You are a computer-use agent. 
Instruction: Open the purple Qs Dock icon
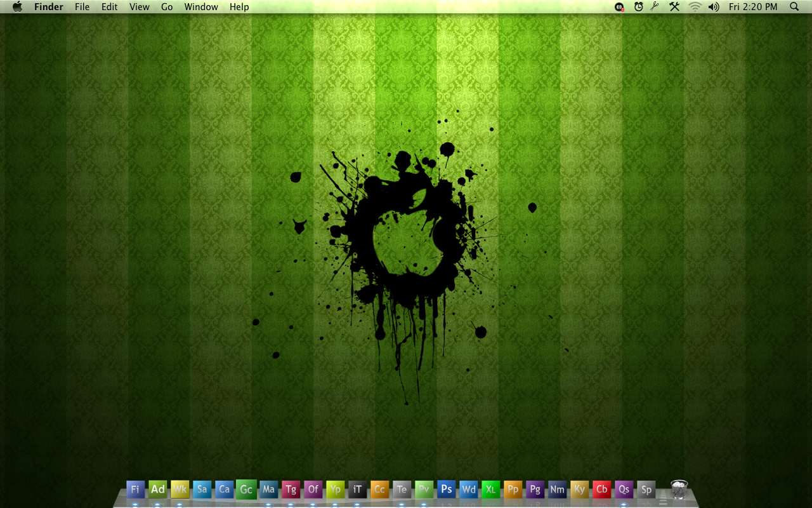click(x=624, y=490)
